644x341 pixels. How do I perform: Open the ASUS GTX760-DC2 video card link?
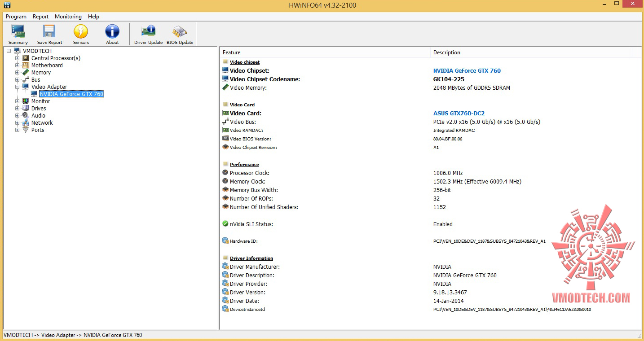click(x=459, y=113)
